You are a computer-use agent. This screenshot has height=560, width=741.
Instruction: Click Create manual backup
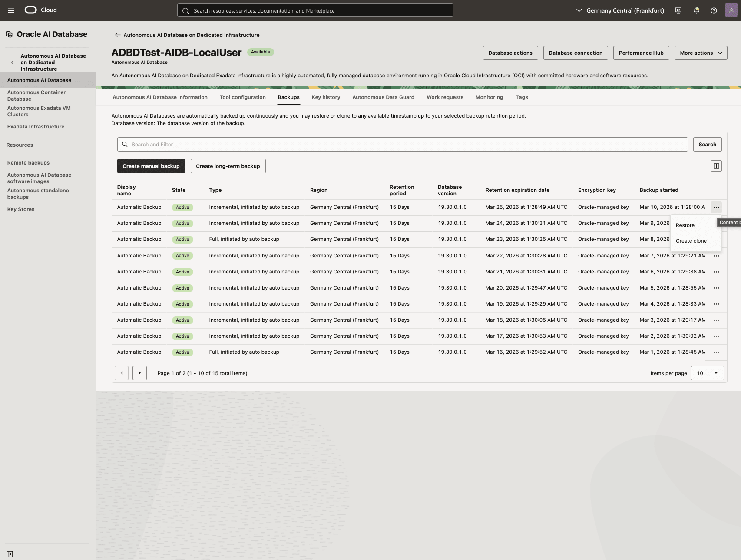(x=151, y=166)
